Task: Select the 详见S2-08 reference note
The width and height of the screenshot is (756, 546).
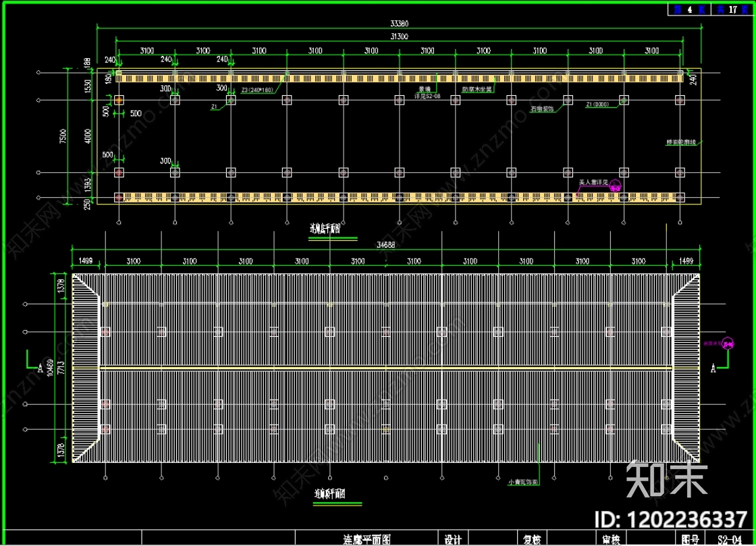Action: click(427, 97)
